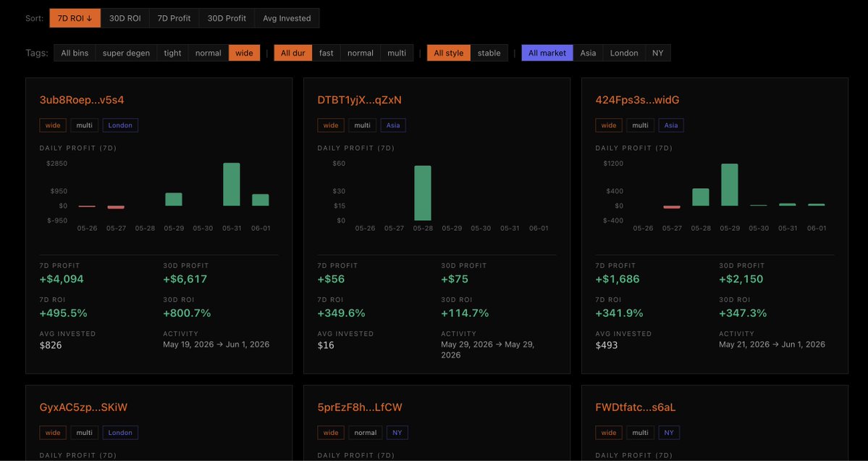Click activity May 21, 2026 → Jun 1, 2026
Viewport: 868px width, 461px height.
pyautogui.click(x=772, y=344)
